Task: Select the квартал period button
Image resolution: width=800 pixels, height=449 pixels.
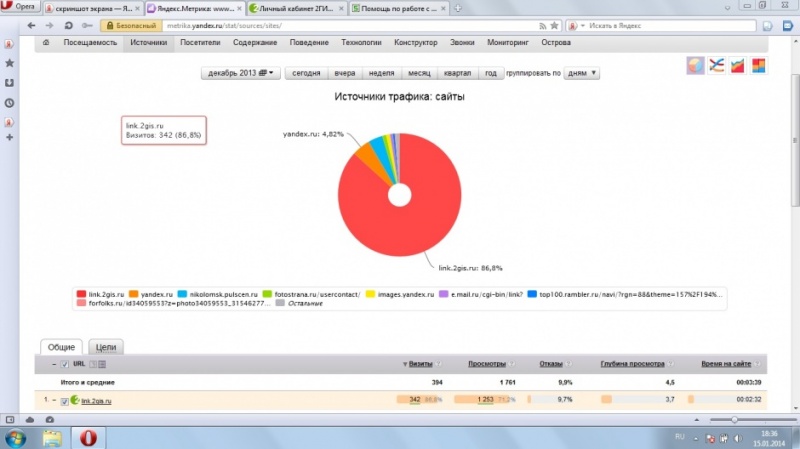Action: (x=457, y=73)
